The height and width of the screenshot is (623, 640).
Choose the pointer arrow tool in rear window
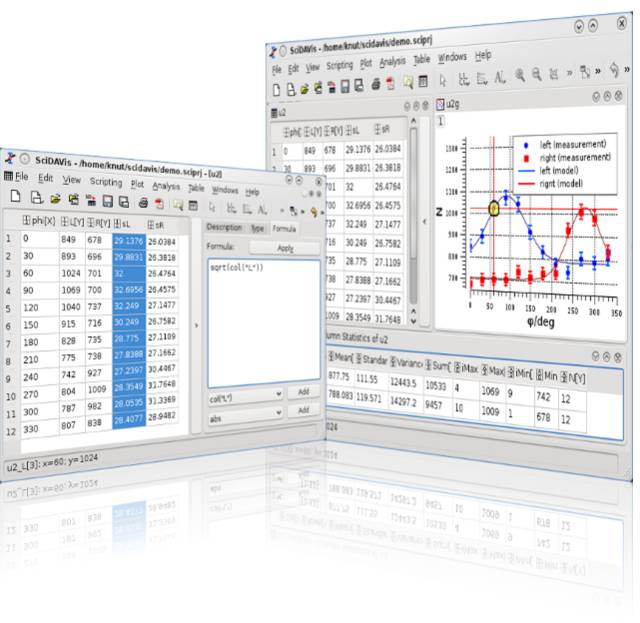(442, 80)
